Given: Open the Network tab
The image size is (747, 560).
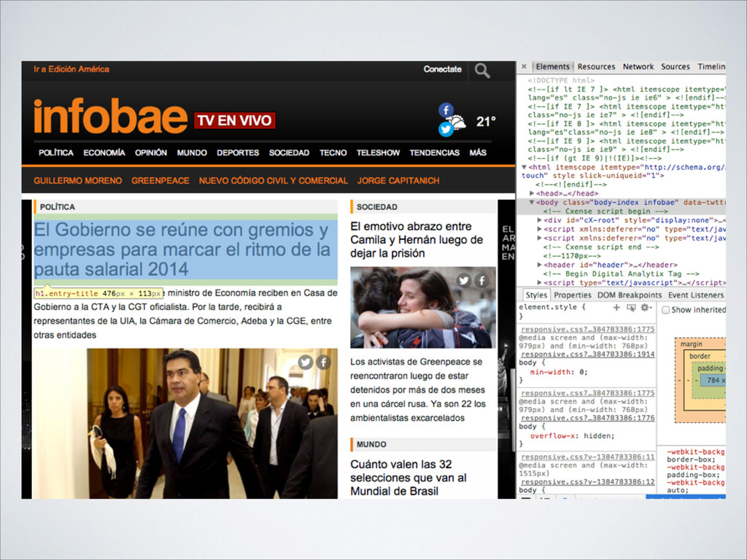Looking at the screenshot, I should click(638, 66).
